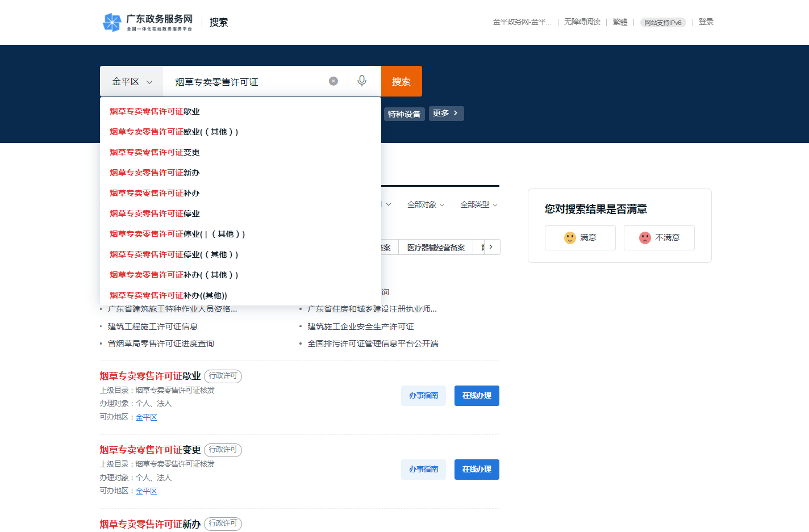Open 广东省住房和城乡建设注册执业师 link
The height and width of the screenshot is (532, 809).
[372, 309]
